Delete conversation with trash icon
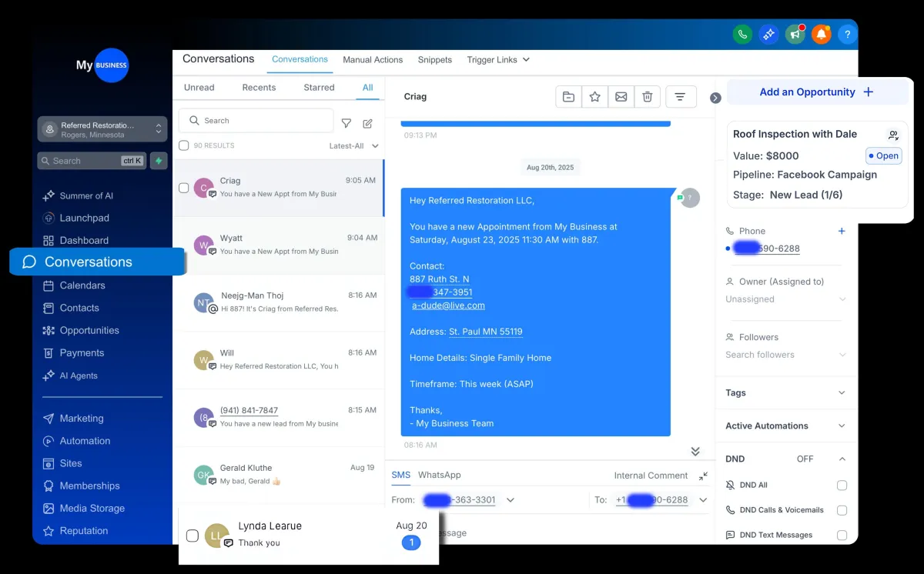 [x=647, y=97]
